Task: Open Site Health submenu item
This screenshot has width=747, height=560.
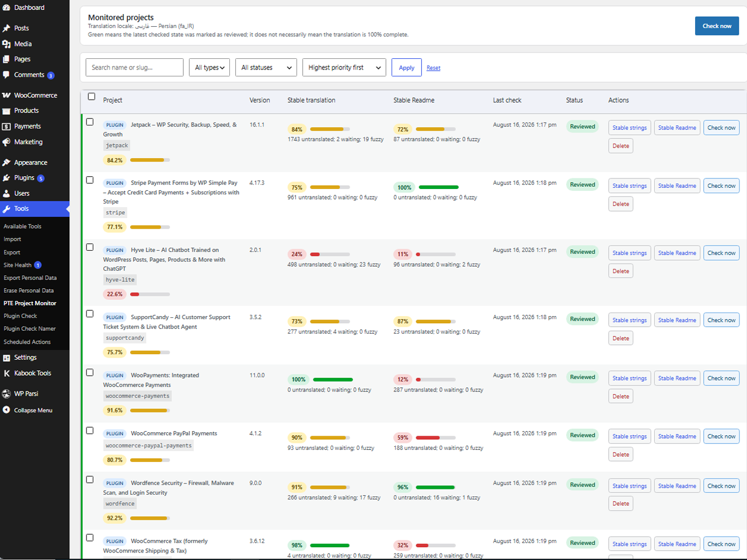Action: click(x=18, y=265)
